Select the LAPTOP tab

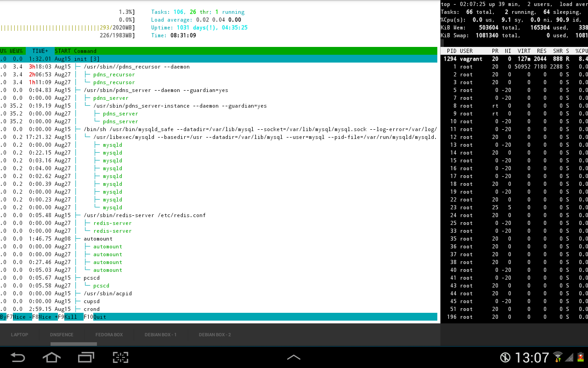[x=19, y=334]
